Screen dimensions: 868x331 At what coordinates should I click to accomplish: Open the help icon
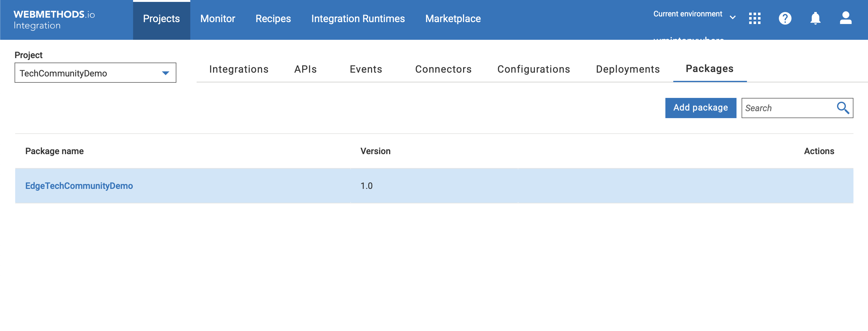[785, 18]
